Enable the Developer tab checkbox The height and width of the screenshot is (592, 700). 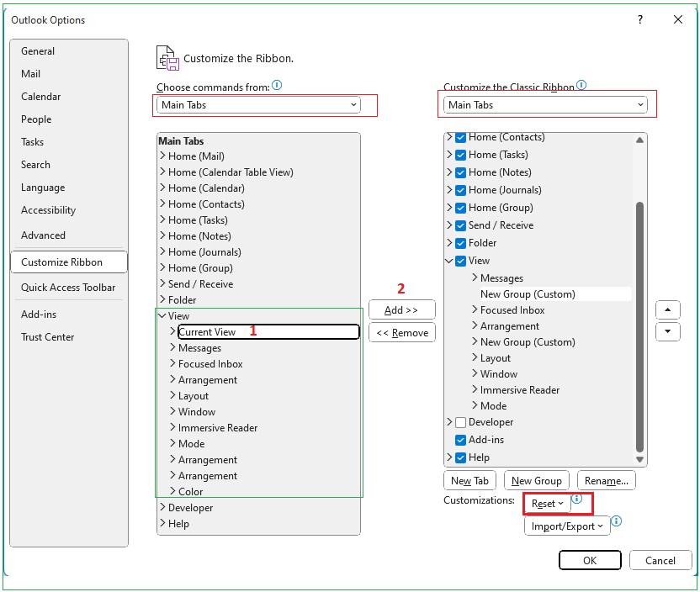[461, 422]
